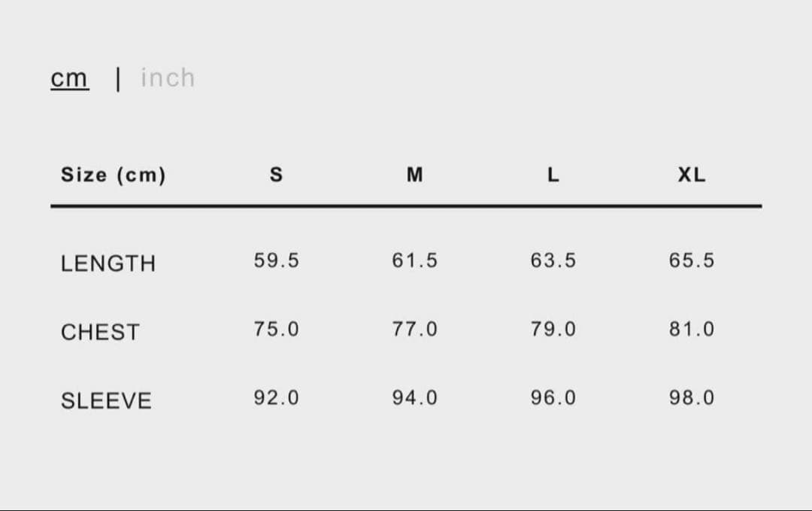The height and width of the screenshot is (511, 812).
Task: Select the S size column header
Action: [x=276, y=175]
